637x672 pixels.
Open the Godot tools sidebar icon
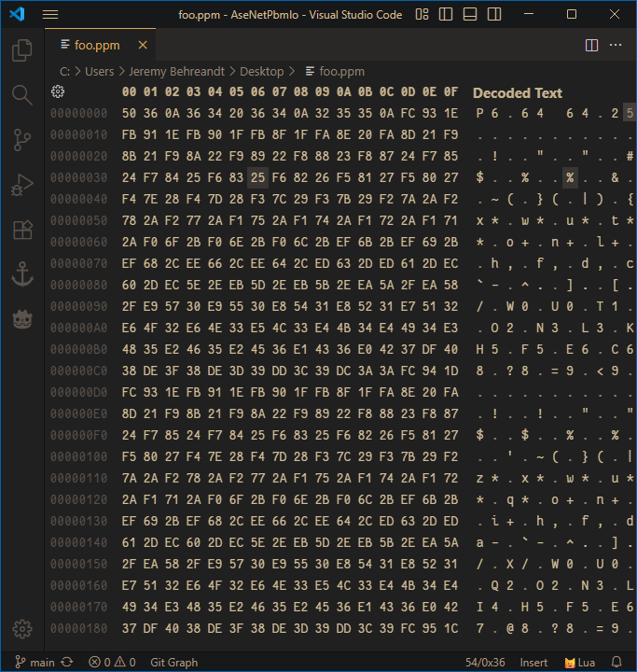[x=22, y=318]
